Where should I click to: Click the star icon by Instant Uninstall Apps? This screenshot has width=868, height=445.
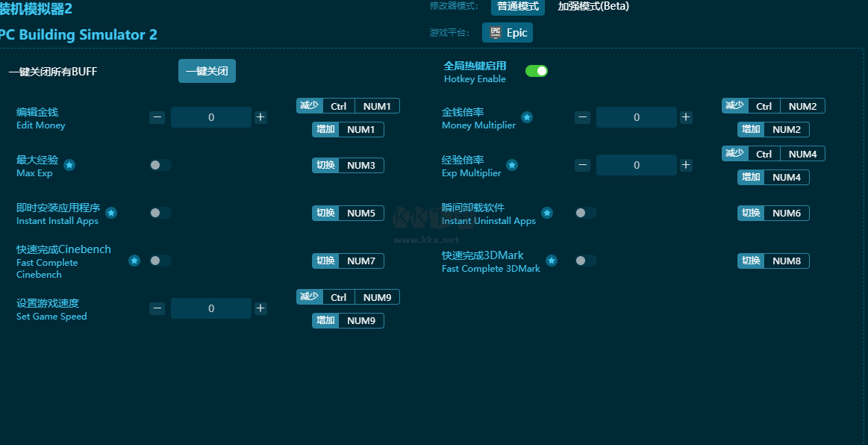[x=547, y=213]
